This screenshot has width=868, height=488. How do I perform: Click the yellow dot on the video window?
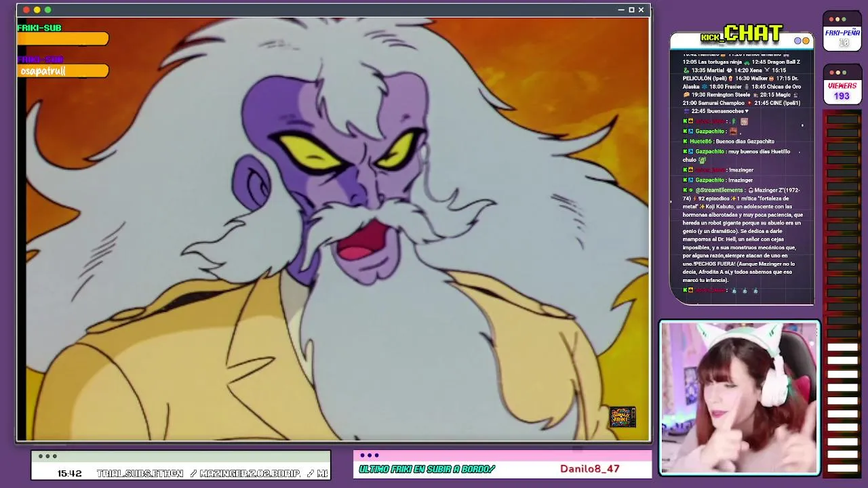click(x=37, y=9)
